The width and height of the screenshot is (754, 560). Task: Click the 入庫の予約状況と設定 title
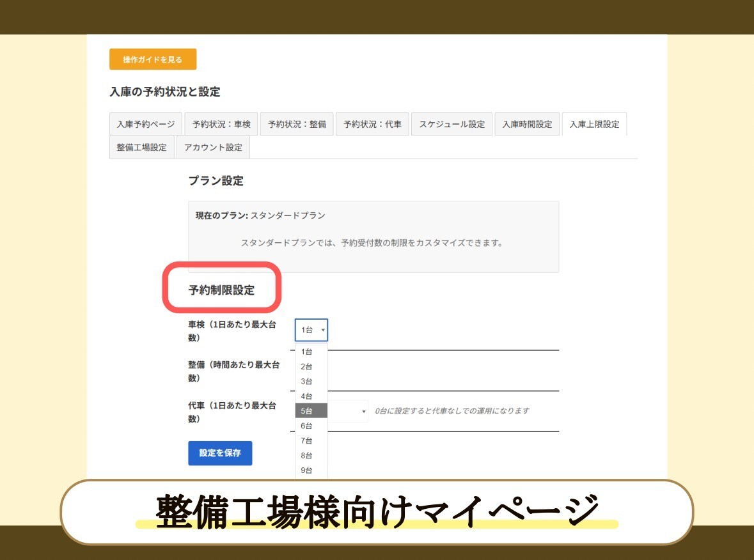point(165,92)
